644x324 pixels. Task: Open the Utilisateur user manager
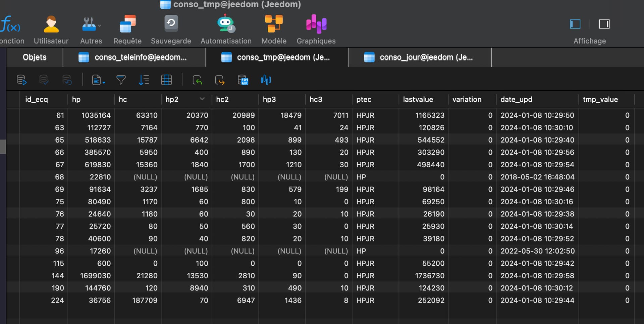51,30
